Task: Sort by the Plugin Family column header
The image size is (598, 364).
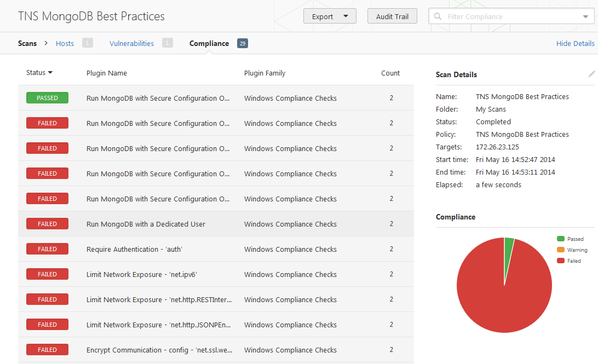Action: 264,73
